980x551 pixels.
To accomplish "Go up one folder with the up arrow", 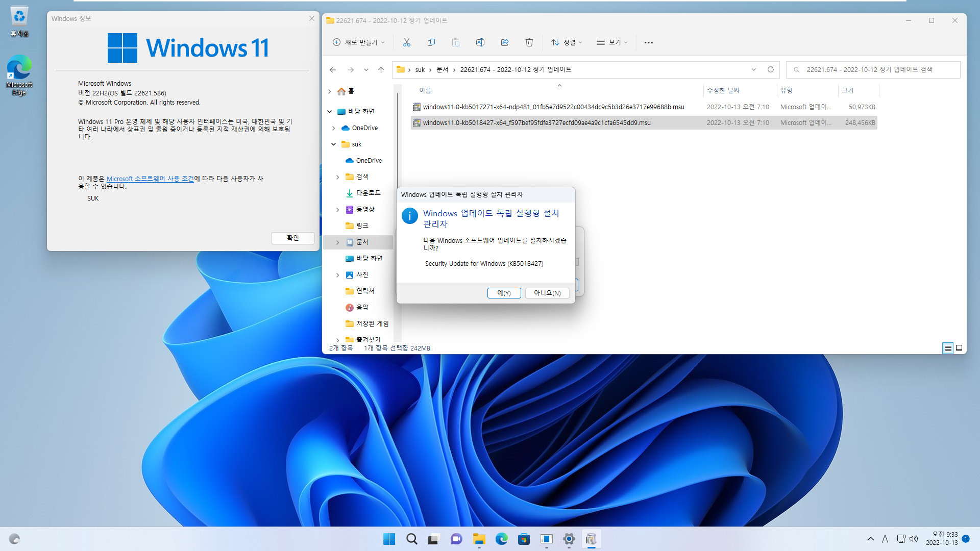I will pos(381,70).
